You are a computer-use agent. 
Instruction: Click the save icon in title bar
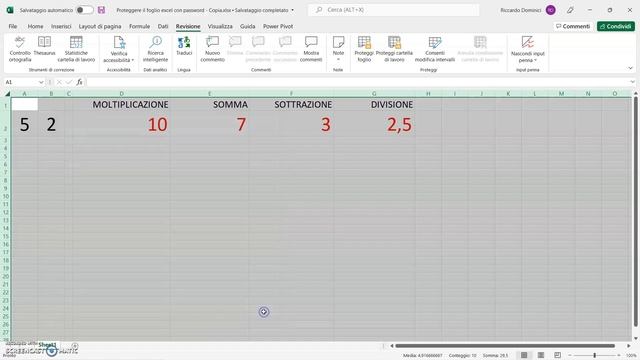coord(101,10)
